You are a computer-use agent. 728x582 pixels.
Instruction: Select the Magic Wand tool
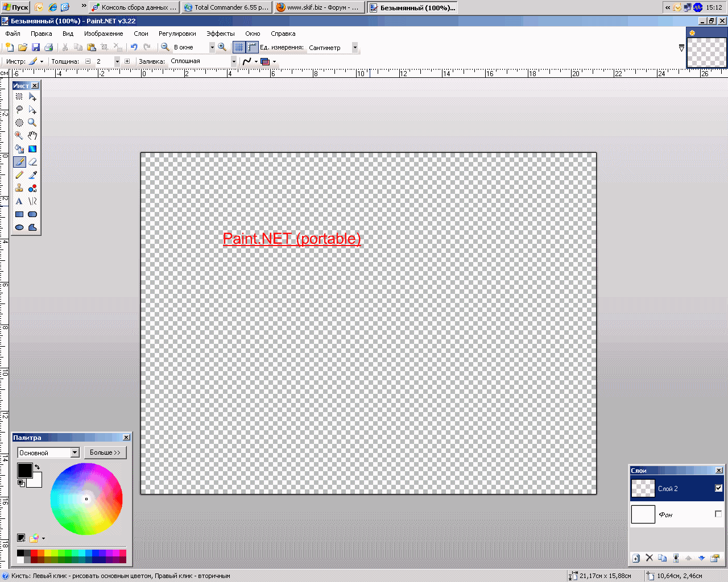[x=19, y=136]
